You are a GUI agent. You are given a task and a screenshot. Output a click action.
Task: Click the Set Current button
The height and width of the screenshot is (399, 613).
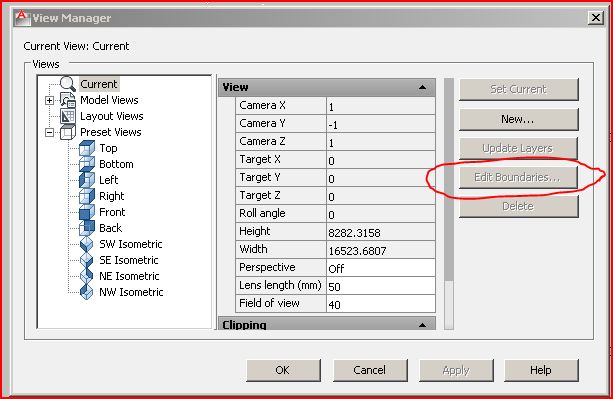point(518,89)
